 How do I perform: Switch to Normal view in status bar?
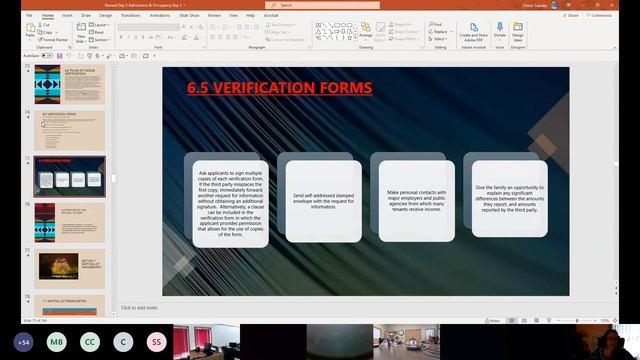(x=511, y=321)
